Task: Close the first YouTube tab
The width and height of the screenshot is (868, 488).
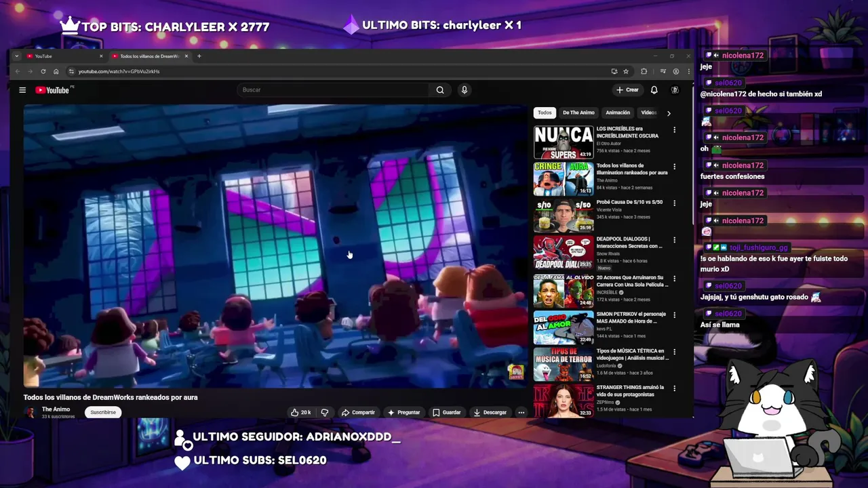Action: (101, 56)
